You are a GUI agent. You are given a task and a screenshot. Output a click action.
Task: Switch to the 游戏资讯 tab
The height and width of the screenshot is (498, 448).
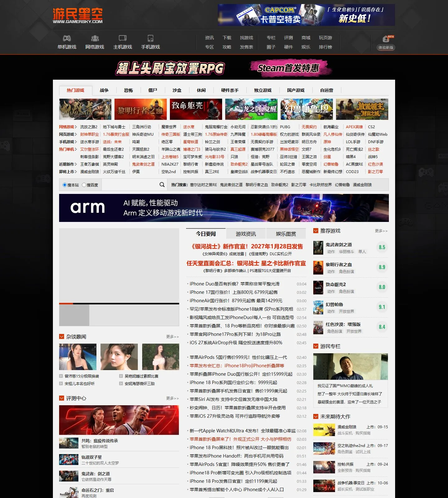point(246,234)
